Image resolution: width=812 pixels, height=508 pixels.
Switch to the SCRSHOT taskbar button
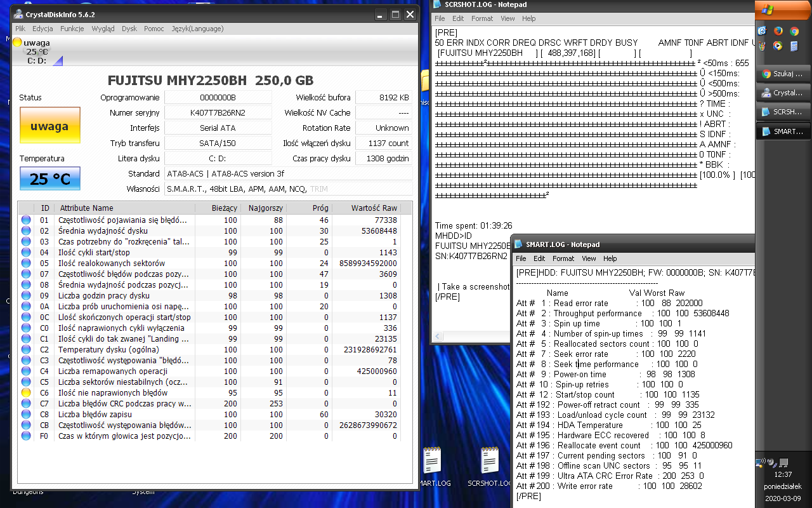point(783,112)
